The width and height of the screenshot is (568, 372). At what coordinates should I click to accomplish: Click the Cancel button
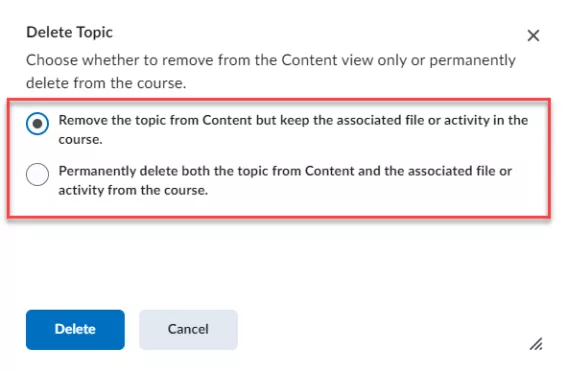188,329
